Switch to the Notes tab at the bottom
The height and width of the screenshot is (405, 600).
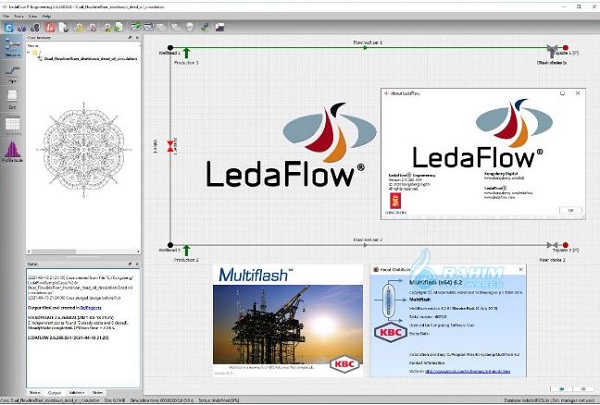click(98, 393)
